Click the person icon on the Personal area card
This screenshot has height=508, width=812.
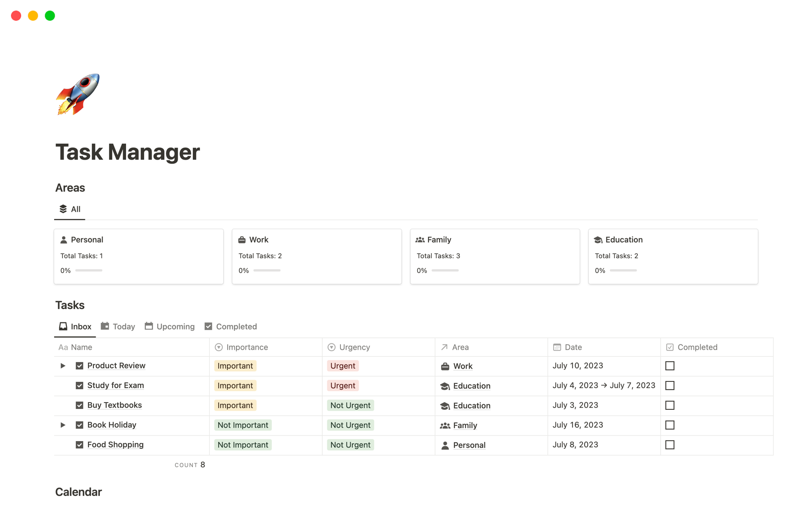[x=64, y=239]
